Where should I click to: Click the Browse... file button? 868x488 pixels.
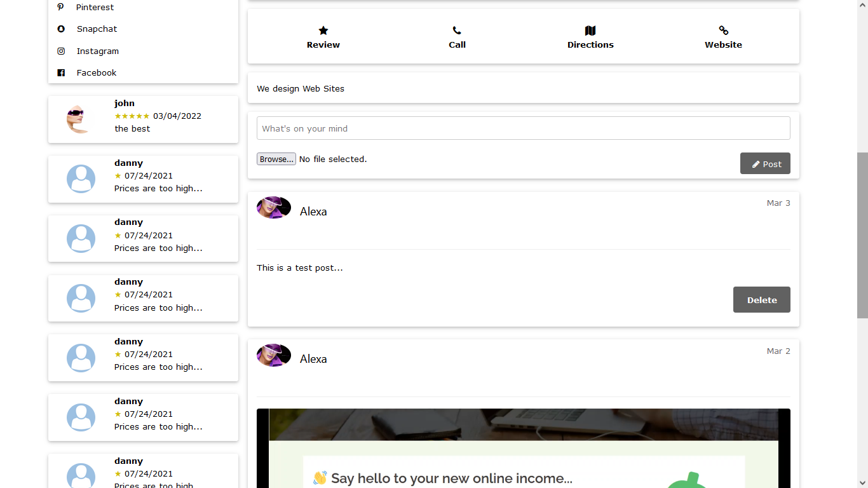pos(276,159)
